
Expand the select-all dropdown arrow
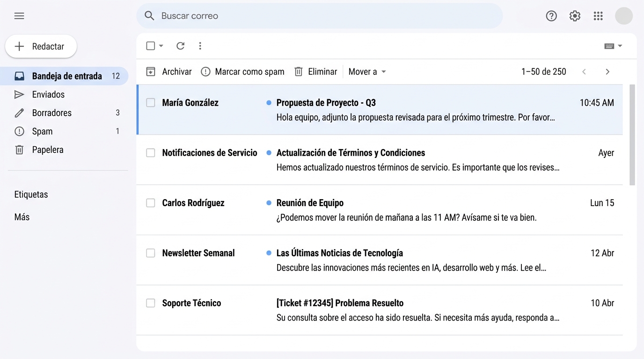(x=161, y=46)
